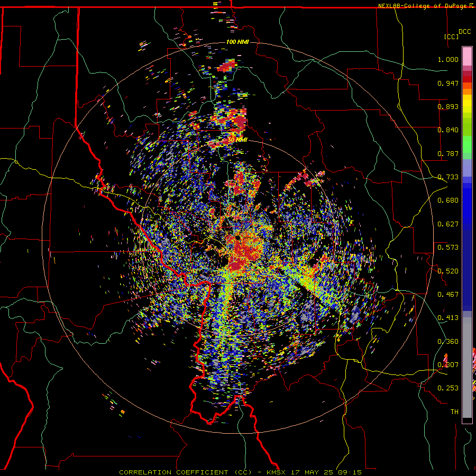Screen dimensions: 476x476
Task: Pick the yellow segment of the color bar
Action: tap(467, 104)
